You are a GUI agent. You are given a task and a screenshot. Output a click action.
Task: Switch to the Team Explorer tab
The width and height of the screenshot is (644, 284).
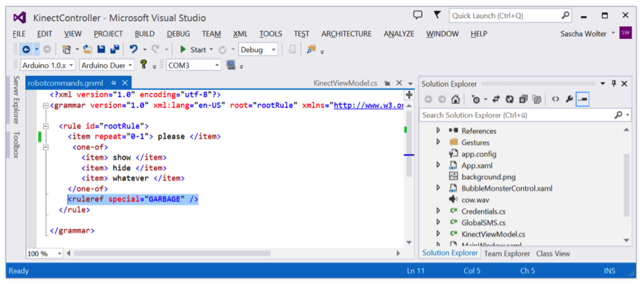[x=507, y=254]
